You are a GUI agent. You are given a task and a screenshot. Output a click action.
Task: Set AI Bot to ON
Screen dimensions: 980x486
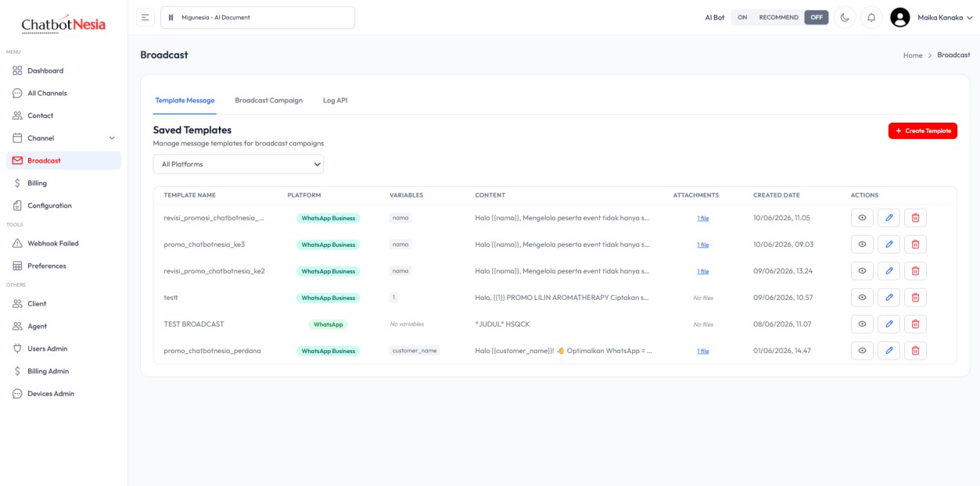[x=742, y=17]
